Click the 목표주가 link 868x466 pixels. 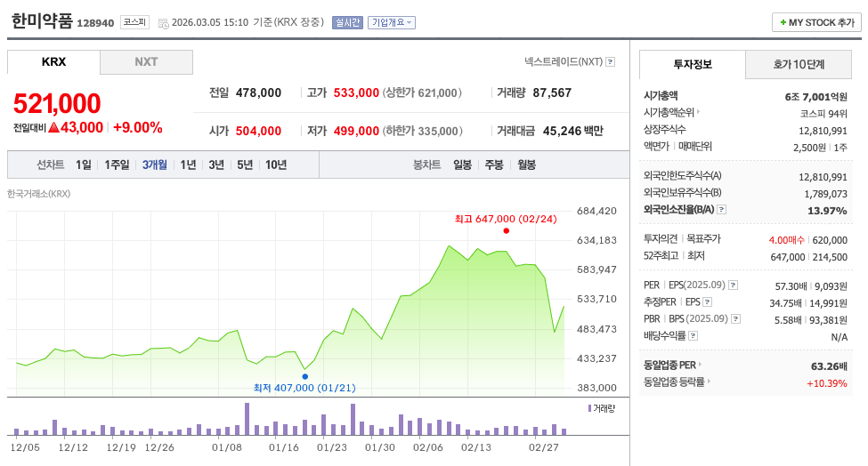(x=703, y=239)
